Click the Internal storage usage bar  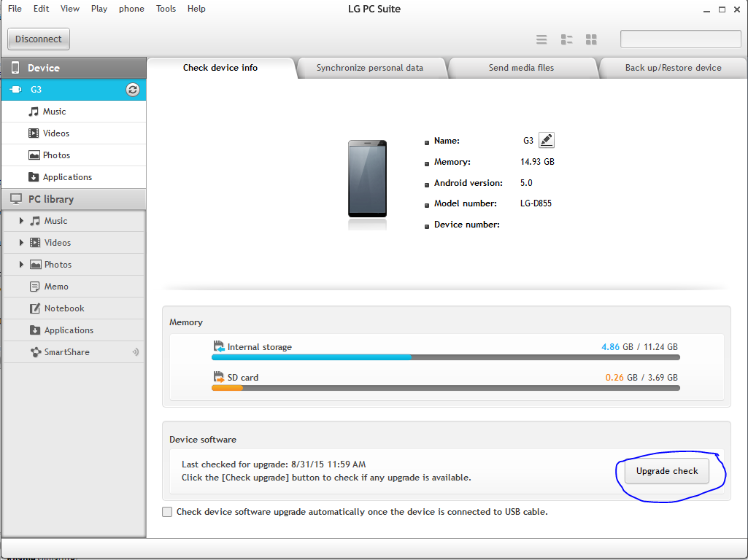click(x=446, y=357)
